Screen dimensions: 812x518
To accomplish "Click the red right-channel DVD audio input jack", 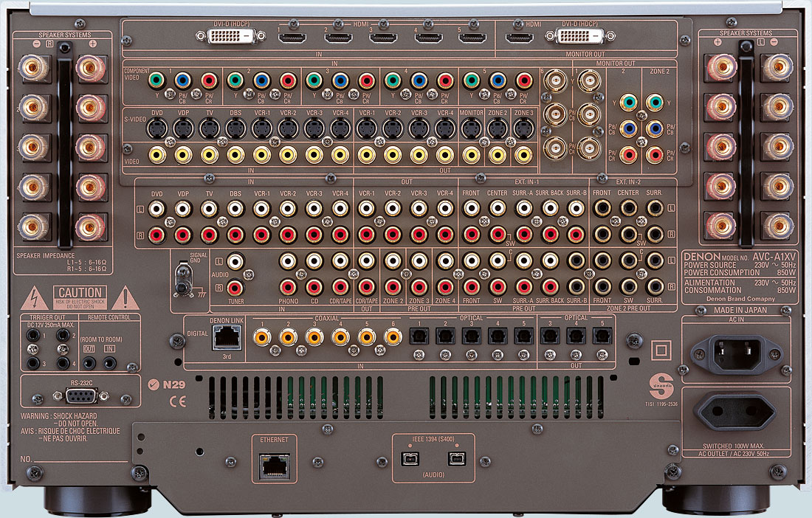I will click(x=157, y=235).
